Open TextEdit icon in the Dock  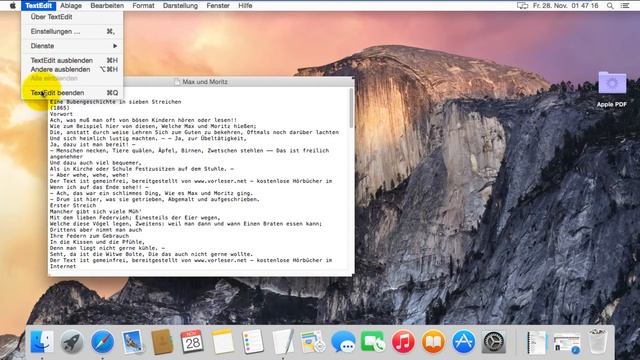[283, 342]
